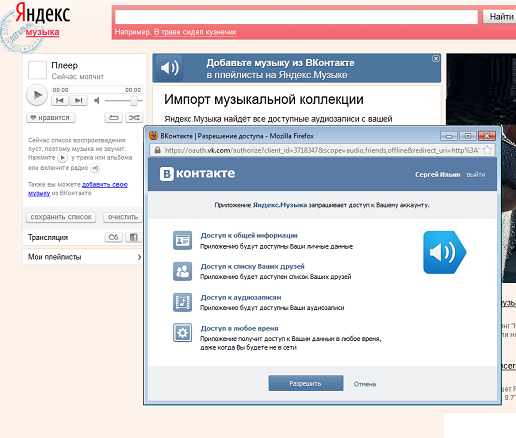The height and width of the screenshot is (438, 516).
Task: Toggle Facebook broadcasting button
Action: click(133, 237)
